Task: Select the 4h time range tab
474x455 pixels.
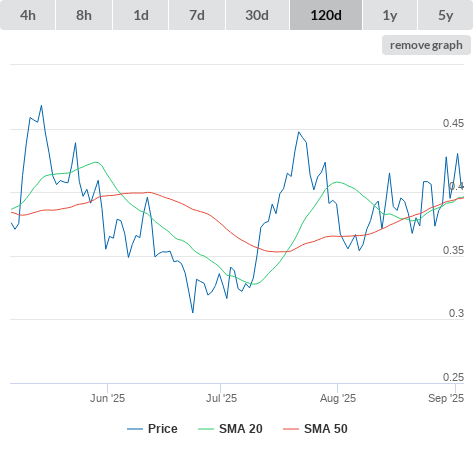Action: coord(28,15)
